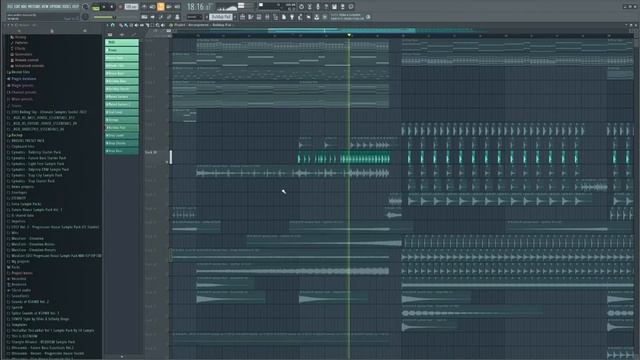This screenshot has width=640, height=360.
Task: Expand Sliced audio folder
Action: pyautogui.click(x=21, y=290)
